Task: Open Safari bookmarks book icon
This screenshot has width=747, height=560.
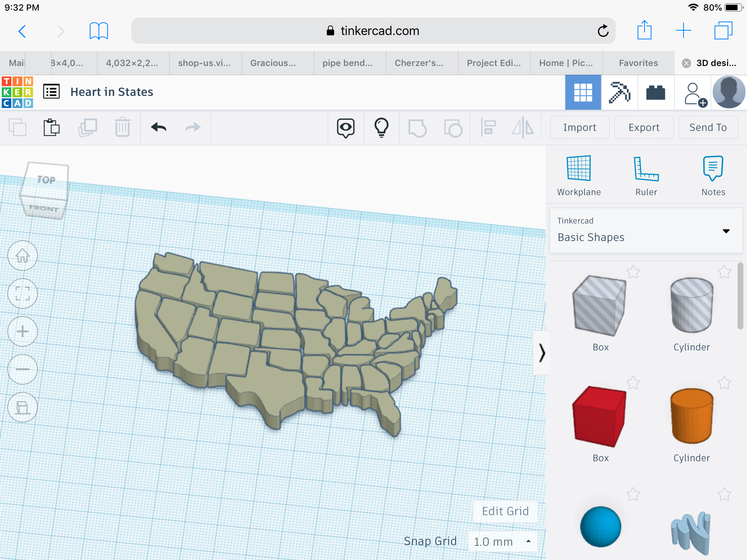Action: click(x=99, y=31)
